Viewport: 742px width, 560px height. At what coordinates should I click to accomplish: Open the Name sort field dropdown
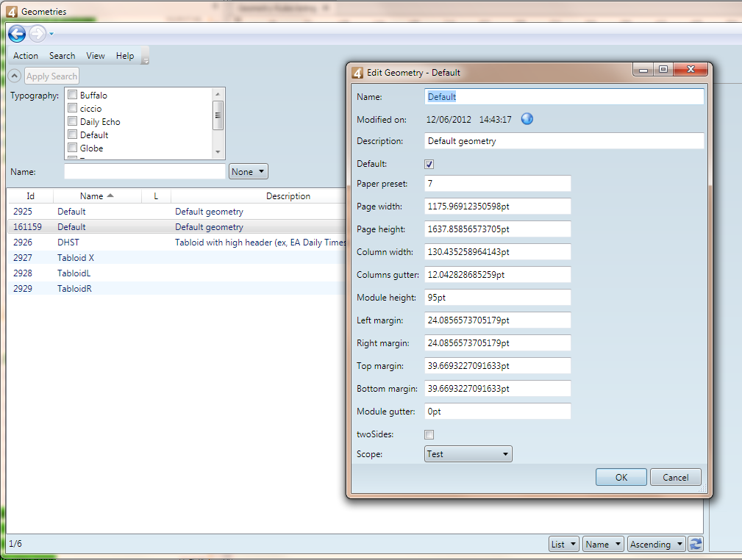(603, 545)
